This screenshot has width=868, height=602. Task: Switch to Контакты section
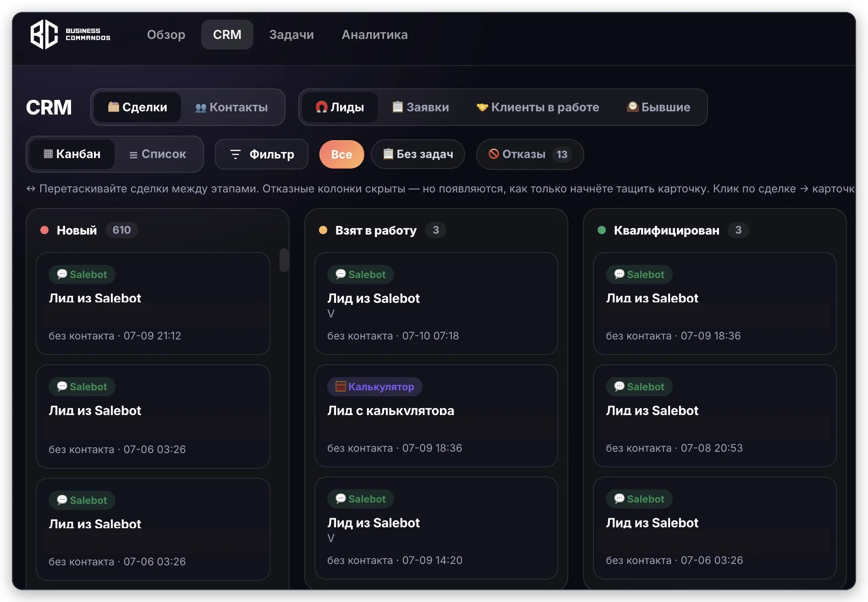pyautogui.click(x=231, y=107)
